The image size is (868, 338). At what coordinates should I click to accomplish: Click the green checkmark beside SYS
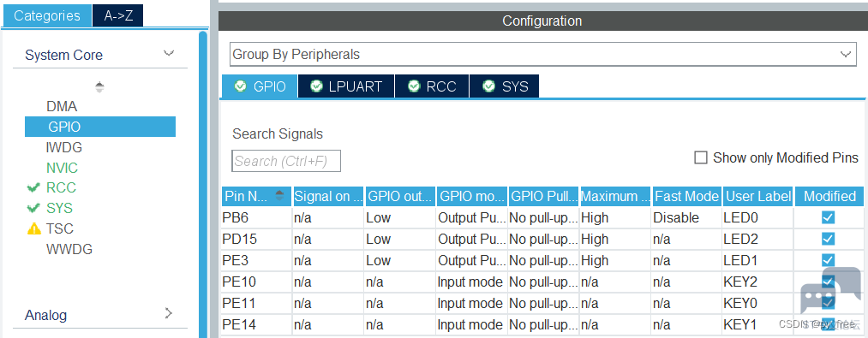point(33,208)
